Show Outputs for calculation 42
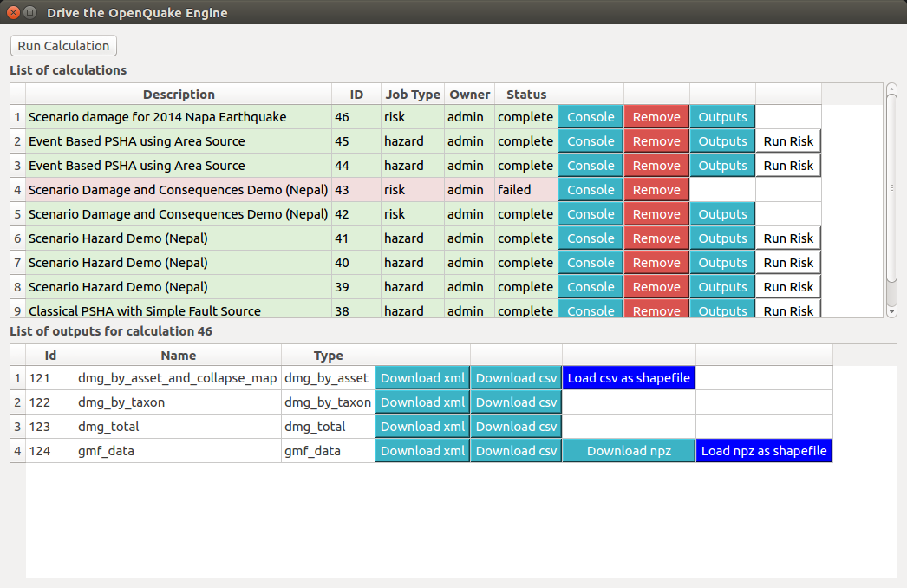The width and height of the screenshot is (907, 588). pyautogui.click(x=722, y=214)
